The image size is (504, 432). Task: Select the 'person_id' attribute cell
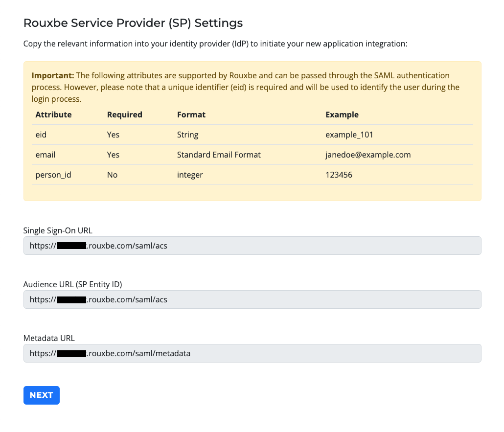(53, 175)
